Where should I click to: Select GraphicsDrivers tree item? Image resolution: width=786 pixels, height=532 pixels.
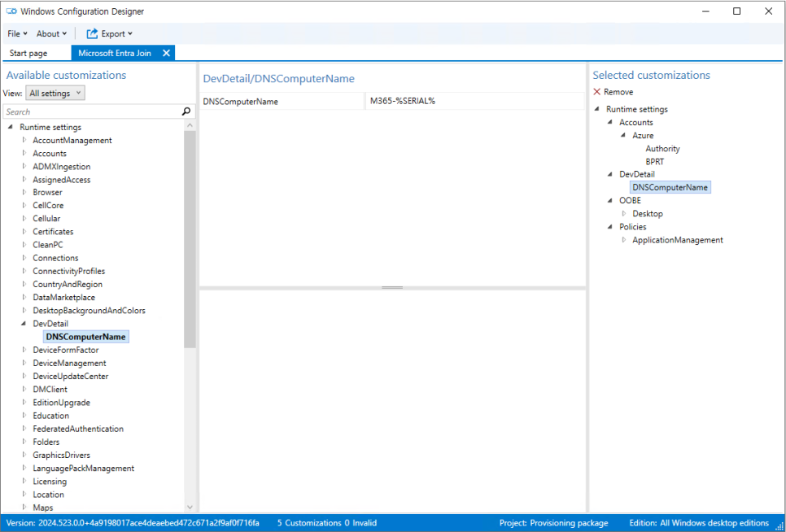click(62, 455)
